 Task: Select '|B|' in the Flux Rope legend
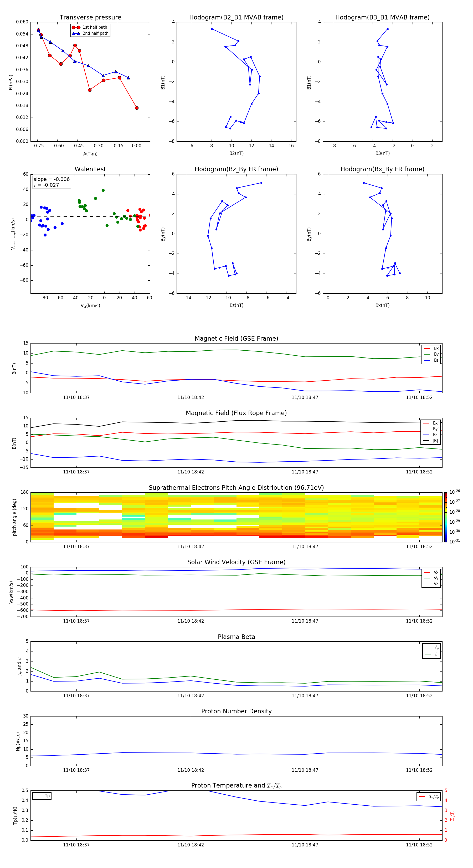click(431, 441)
